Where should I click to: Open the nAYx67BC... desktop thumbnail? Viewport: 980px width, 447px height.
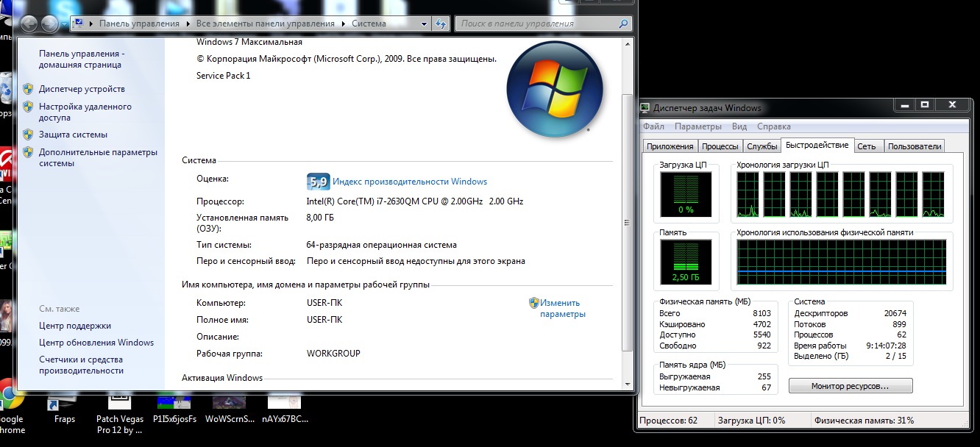[x=285, y=408]
